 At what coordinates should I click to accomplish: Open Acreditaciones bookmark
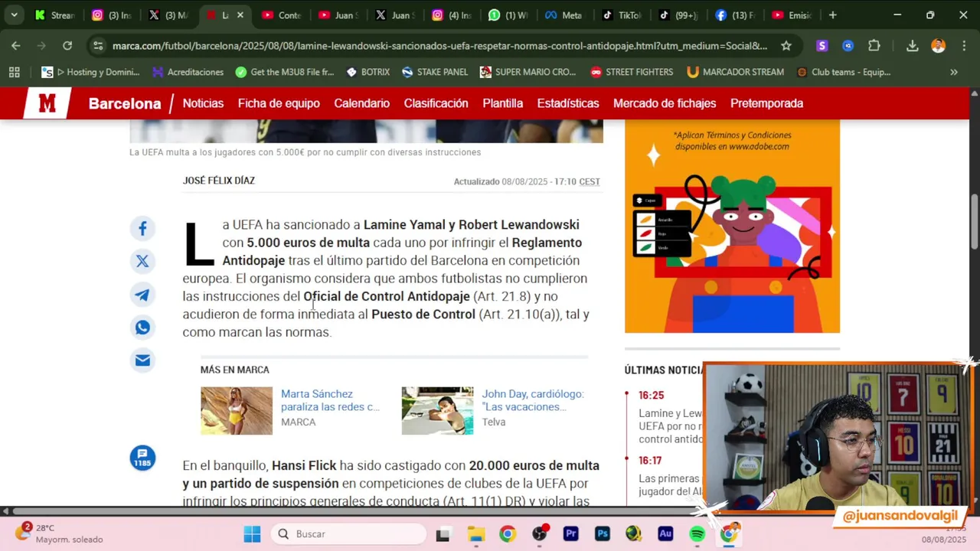tap(188, 72)
